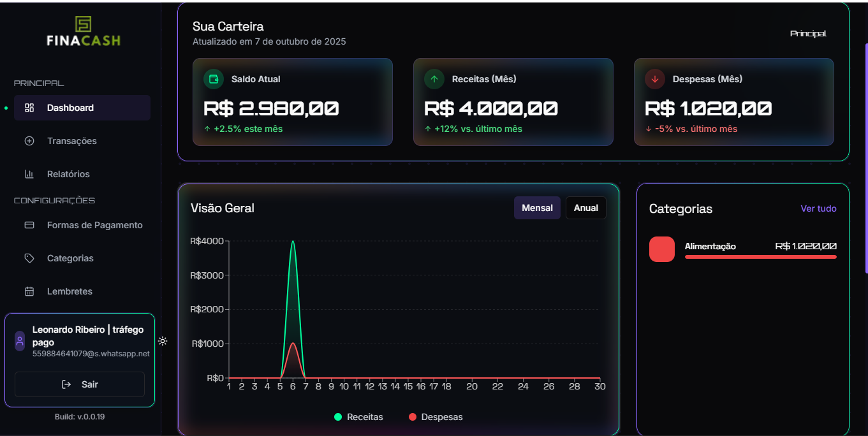Click the Dashboard grid icon
This screenshot has height=436, width=868.
[29, 108]
